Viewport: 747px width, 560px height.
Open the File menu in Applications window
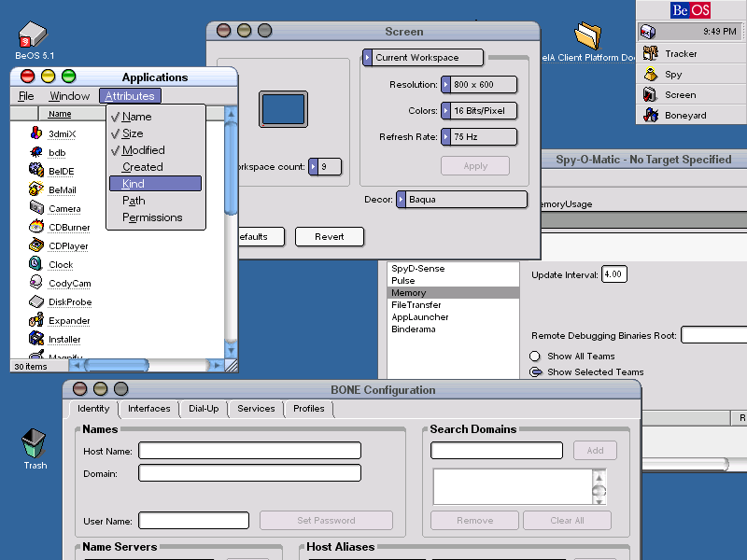(26, 96)
